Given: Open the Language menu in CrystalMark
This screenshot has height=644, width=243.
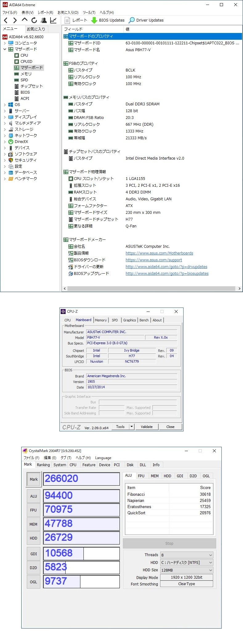Looking at the screenshot, I should (x=103, y=458).
